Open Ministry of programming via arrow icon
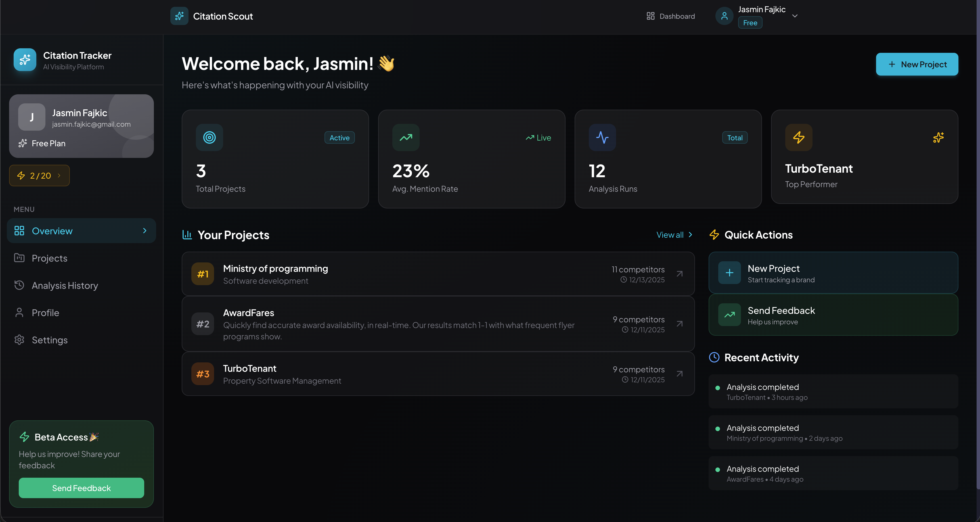Viewport: 980px width, 522px height. pyautogui.click(x=679, y=274)
